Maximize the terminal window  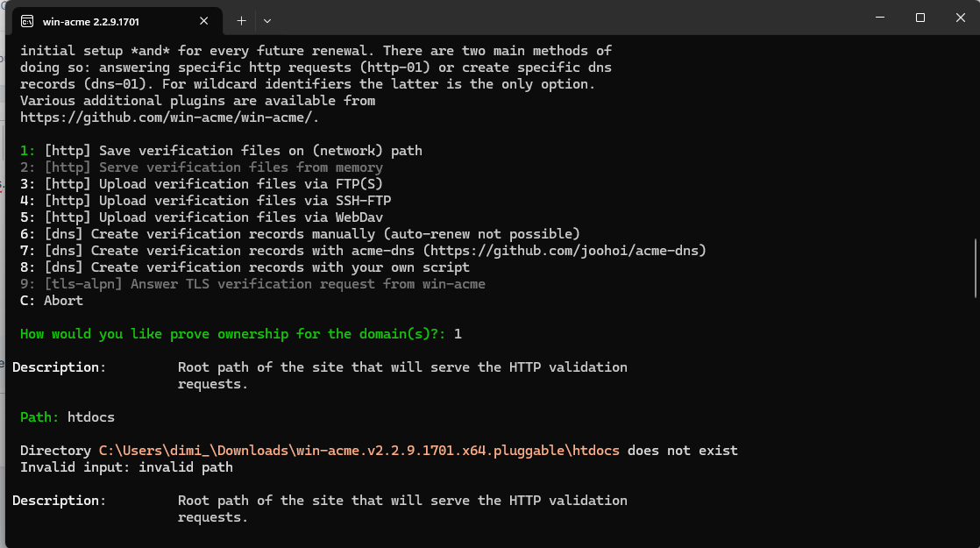(x=920, y=18)
